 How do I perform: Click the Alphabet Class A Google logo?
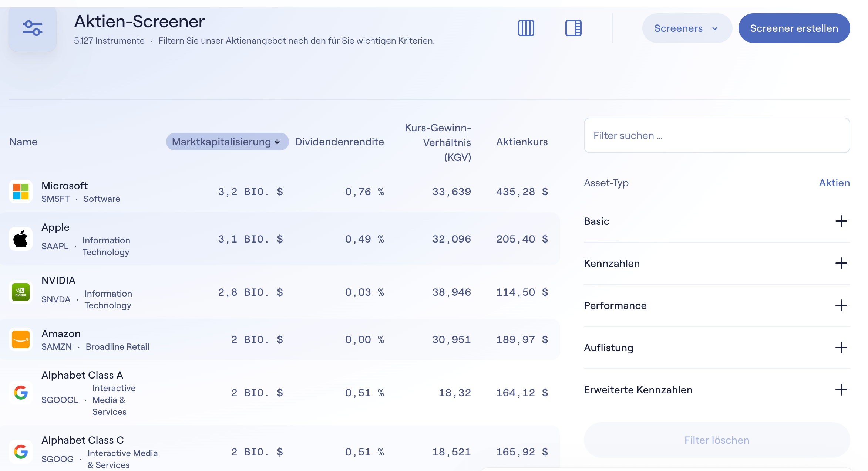click(21, 393)
